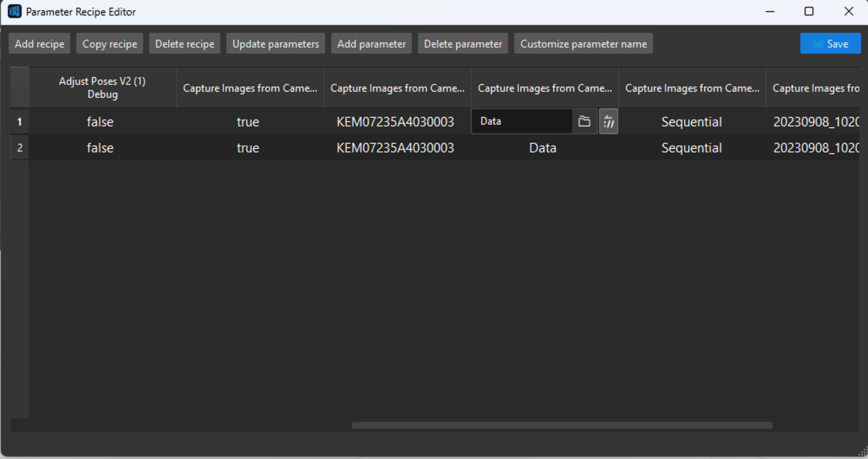Open folder browser beside the Data field

584,121
